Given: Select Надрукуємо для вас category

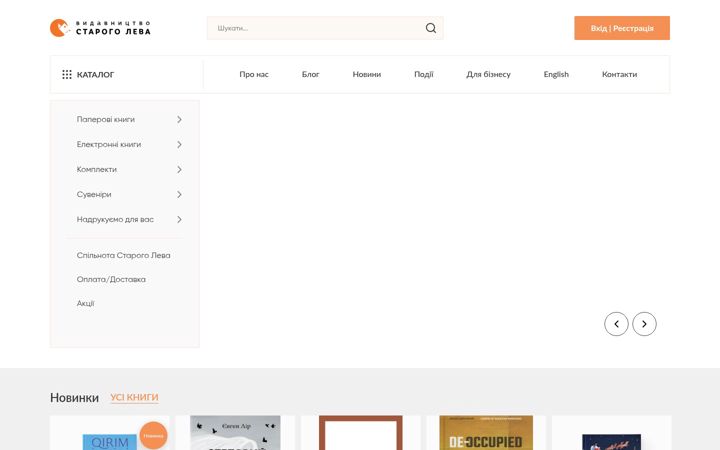Looking at the screenshot, I should (115, 219).
